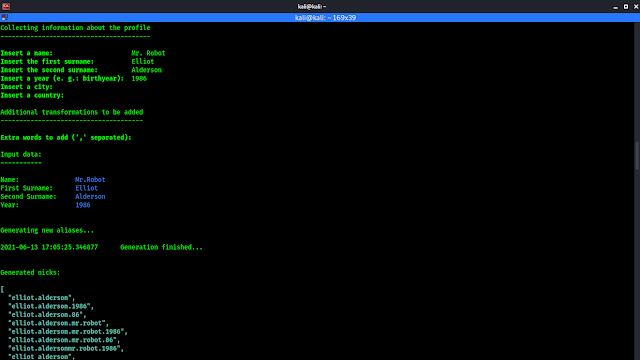Screen dimensions: 640x360
Task: Click the blue '1986' value
Action: pyautogui.click(x=83, y=205)
